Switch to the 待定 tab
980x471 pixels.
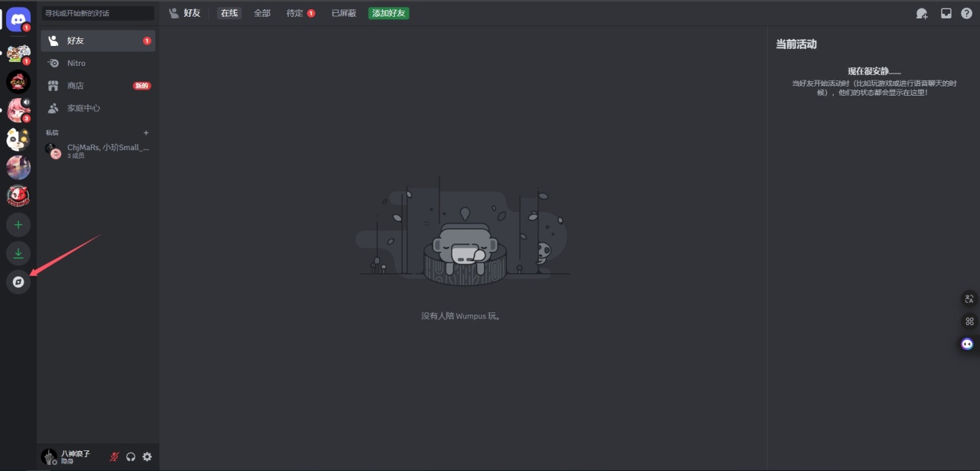pos(300,13)
